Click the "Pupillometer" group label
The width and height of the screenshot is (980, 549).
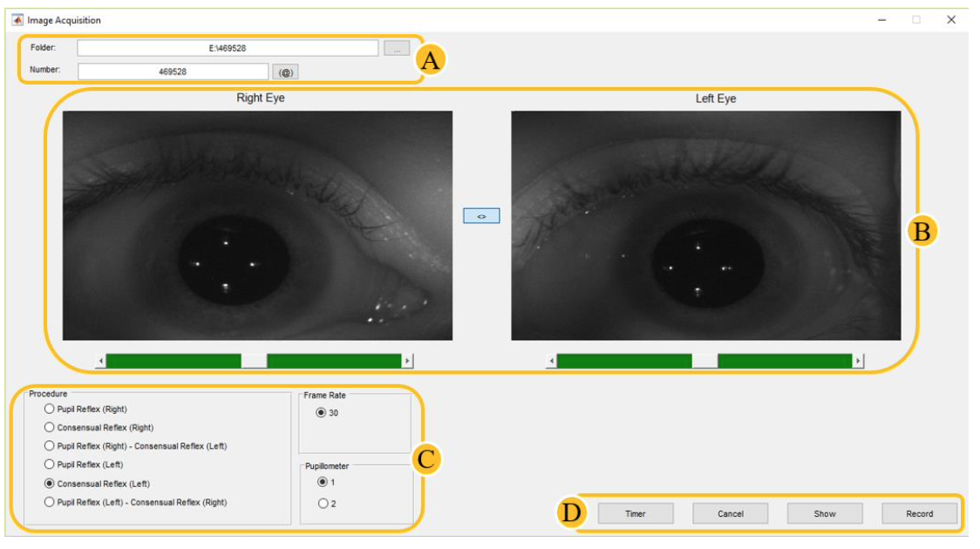tap(327, 466)
